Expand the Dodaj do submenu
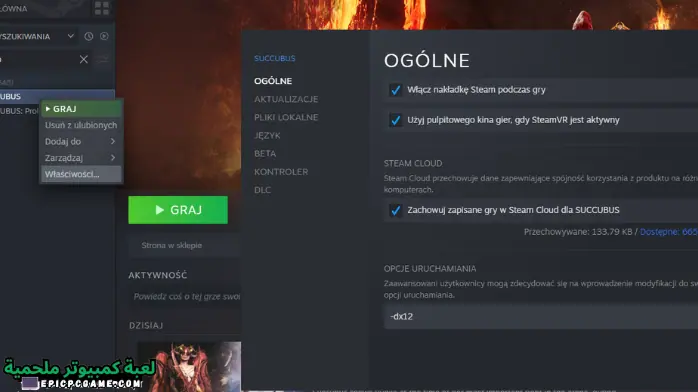The width and height of the screenshot is (698, 392). point(81,141)
